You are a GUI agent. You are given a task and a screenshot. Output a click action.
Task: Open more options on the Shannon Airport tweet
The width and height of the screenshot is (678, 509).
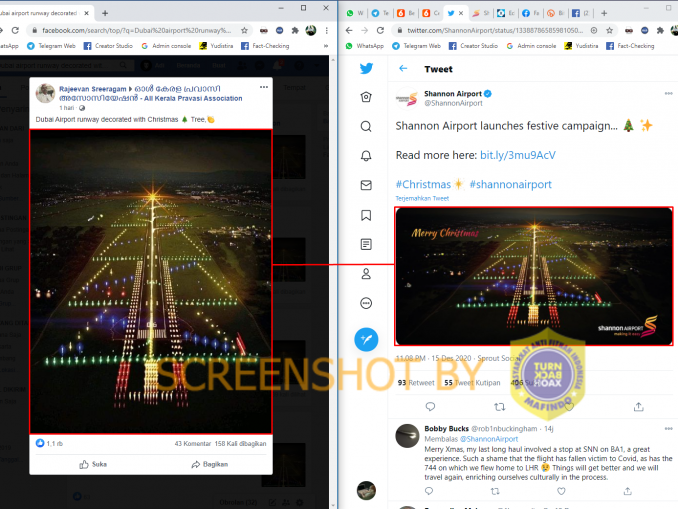click(668, 93)
